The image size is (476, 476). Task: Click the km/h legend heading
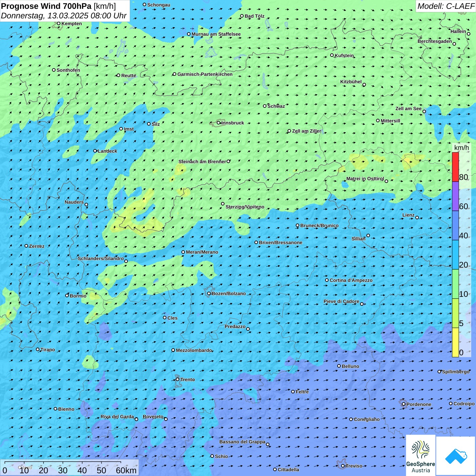click(x=461, y=148)
